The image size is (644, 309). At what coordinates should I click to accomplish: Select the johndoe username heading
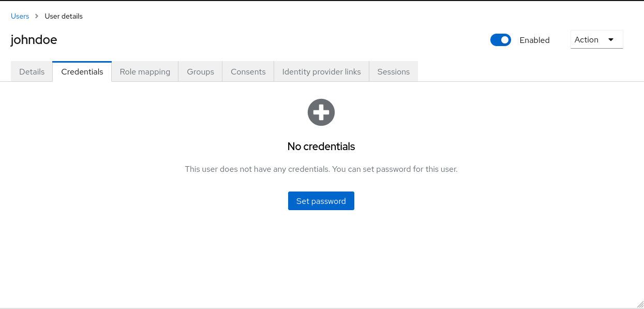[x=33, y=40]
